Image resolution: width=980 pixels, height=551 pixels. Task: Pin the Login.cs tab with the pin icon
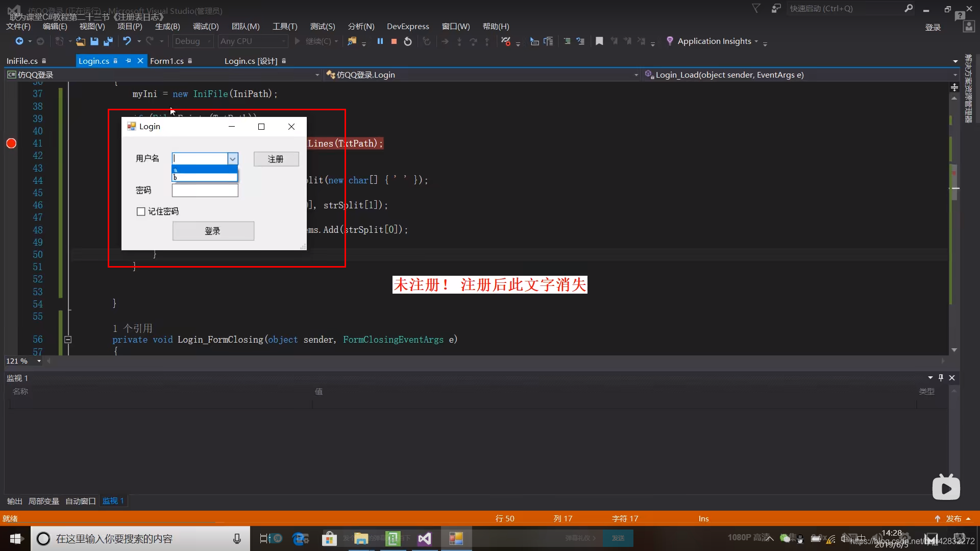pyautogui.click(x=128, y=61)
